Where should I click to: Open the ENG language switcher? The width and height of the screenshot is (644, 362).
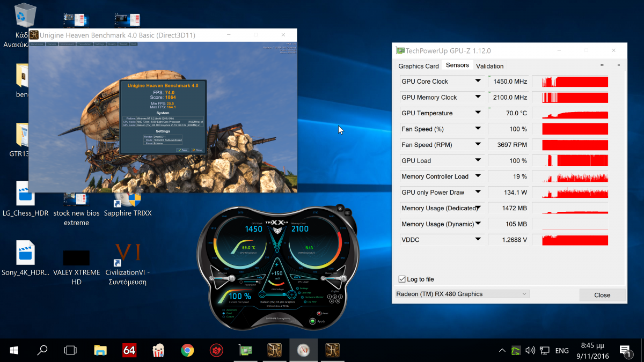[562, 351]
